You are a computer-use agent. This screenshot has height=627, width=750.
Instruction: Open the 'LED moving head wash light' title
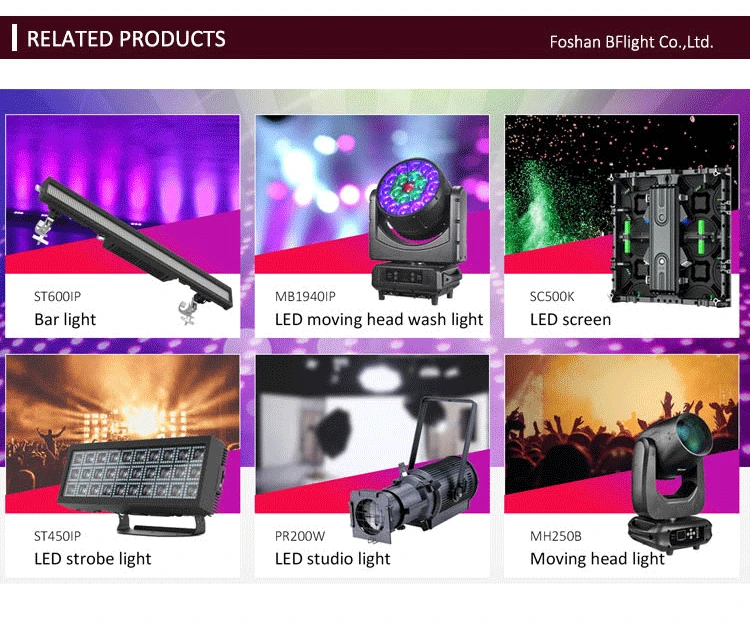point(379,319)
